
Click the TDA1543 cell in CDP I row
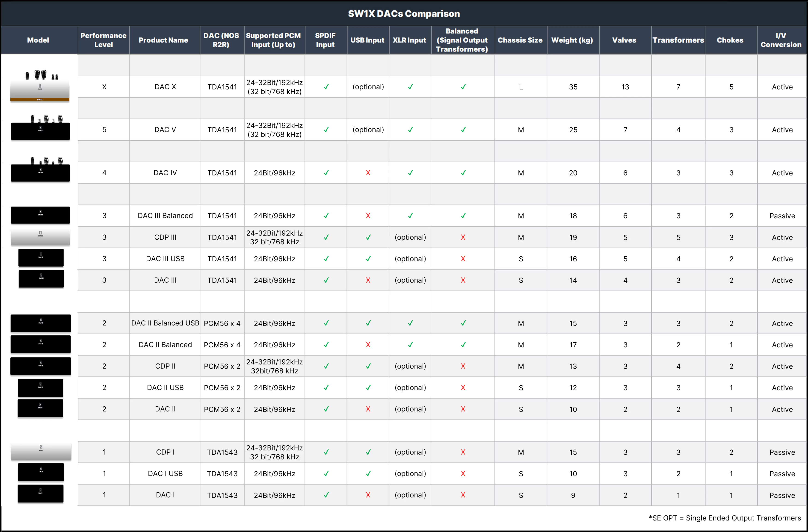[x=222, y=452]
